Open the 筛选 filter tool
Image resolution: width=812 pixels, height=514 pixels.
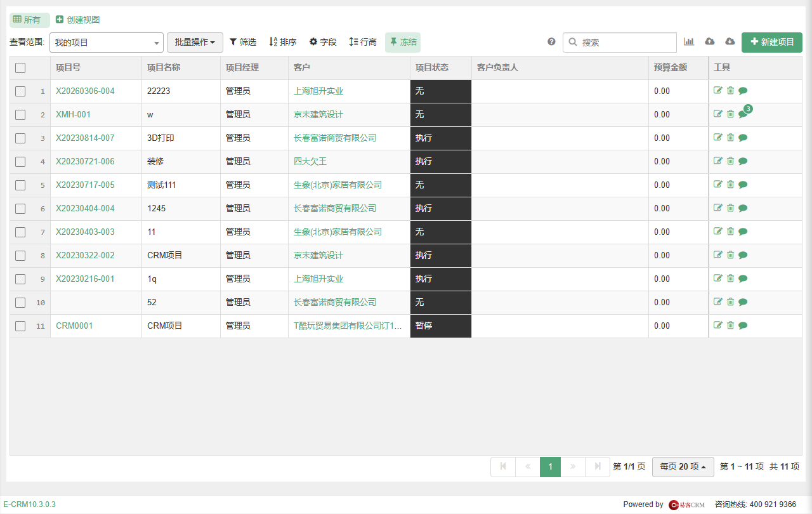(x=243, y=43)
